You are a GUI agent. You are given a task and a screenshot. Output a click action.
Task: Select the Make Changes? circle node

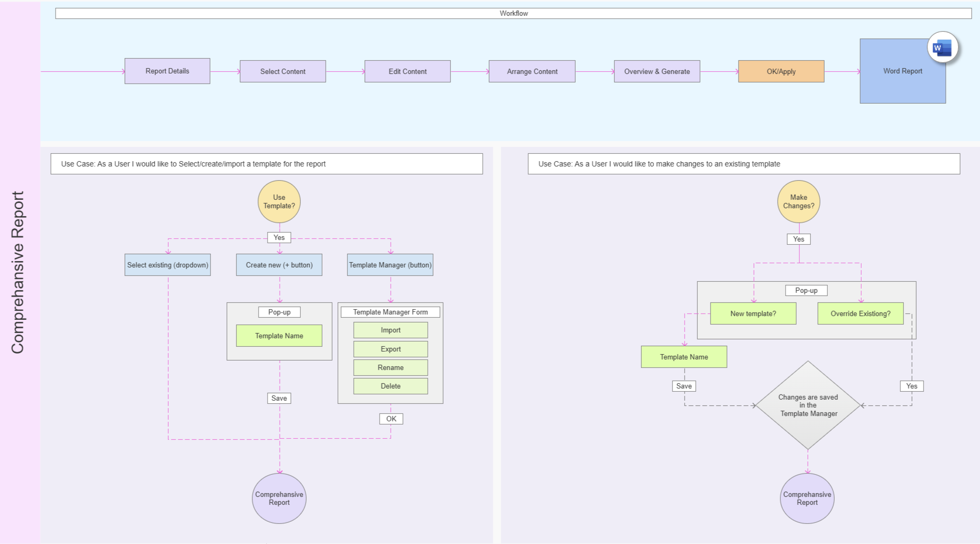tap(799, 202)
